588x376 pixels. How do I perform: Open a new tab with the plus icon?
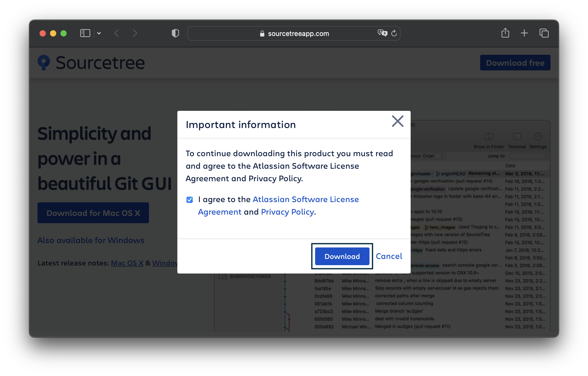[524, 33]
